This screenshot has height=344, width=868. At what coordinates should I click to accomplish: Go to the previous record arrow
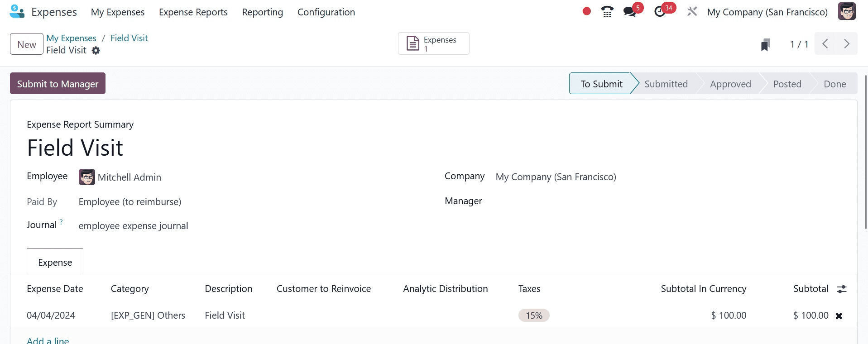[825, 44]
